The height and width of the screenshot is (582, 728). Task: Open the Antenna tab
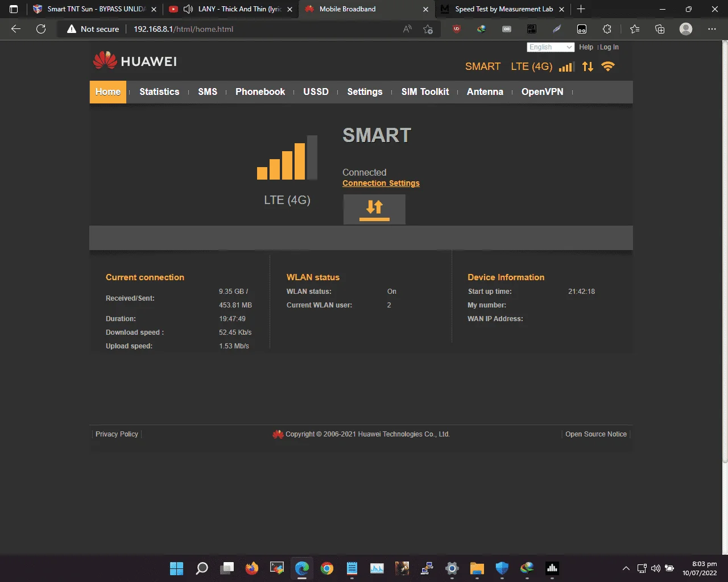pos(485,92)
